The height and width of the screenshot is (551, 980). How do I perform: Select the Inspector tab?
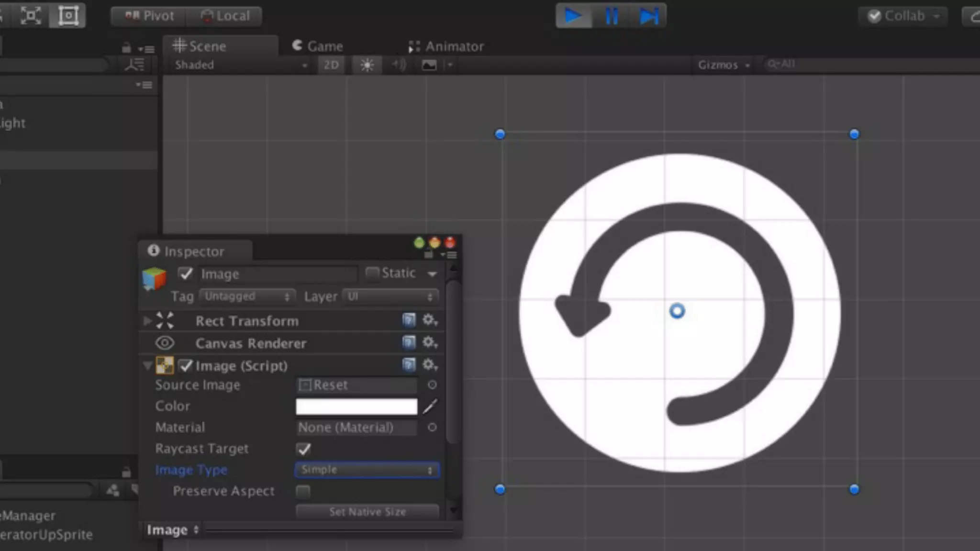pyautogui.click(x=195, y=251)
